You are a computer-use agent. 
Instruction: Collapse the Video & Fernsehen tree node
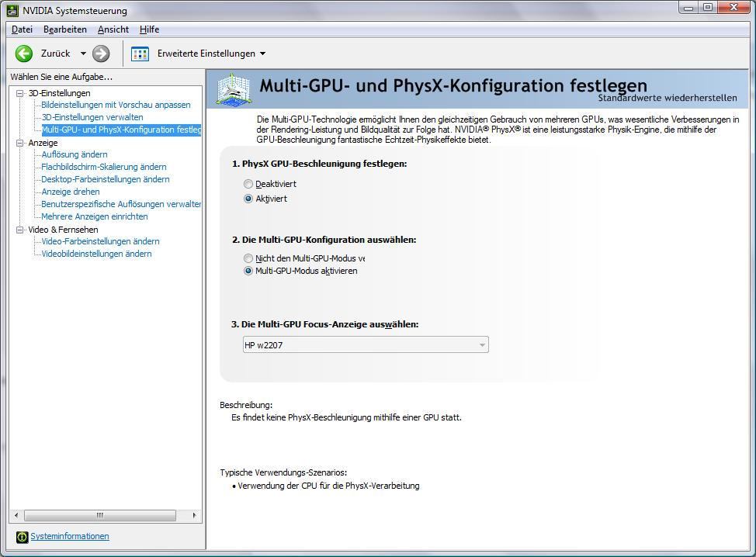coord(19,230)
